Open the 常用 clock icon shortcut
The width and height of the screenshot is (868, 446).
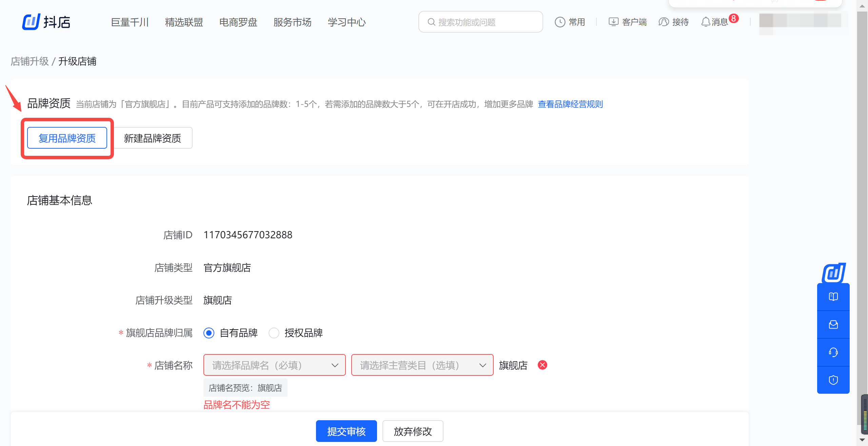click(560, 22)
